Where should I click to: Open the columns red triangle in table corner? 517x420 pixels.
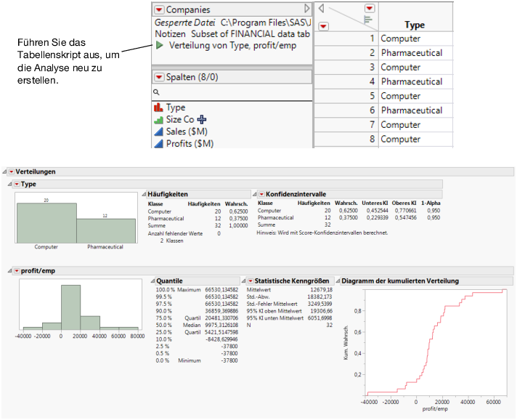[370, 8]
